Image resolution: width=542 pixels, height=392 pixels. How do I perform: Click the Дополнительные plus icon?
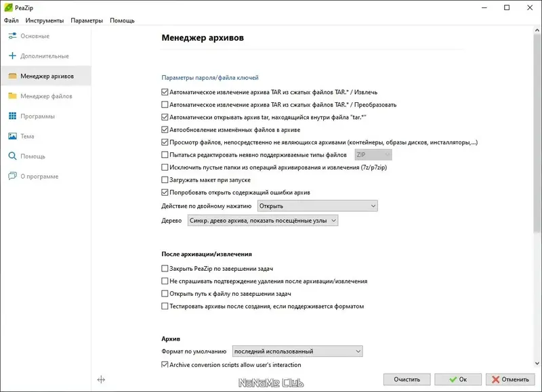[x=12, y=56]
